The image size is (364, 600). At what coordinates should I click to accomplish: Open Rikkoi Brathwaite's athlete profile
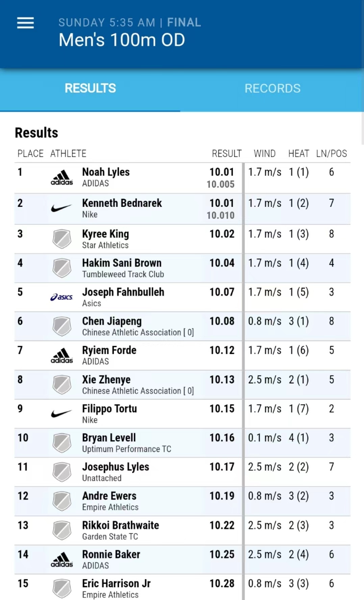120,525
